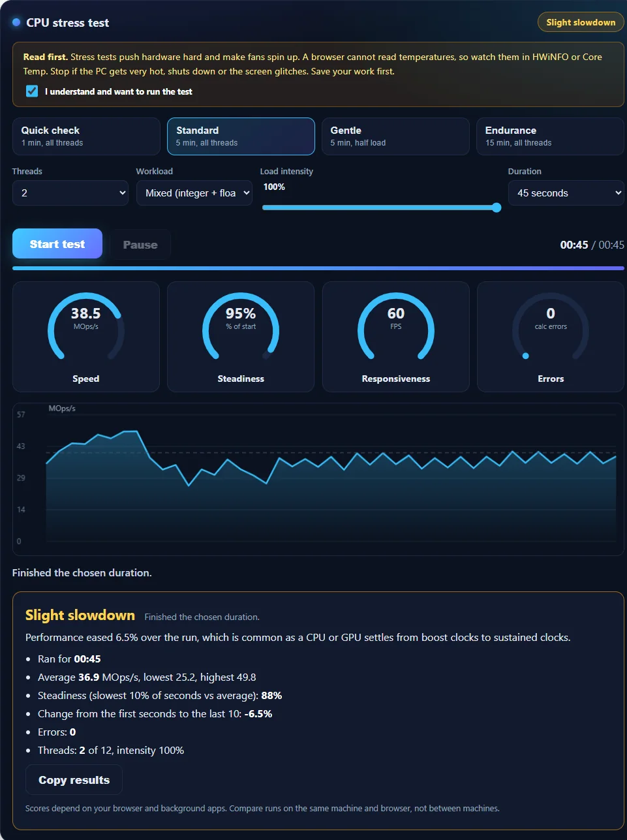This screenshot has height=840, width=627.
Task: Click the 00:45 elapsed timer text
Action: [x=574, y=245]
